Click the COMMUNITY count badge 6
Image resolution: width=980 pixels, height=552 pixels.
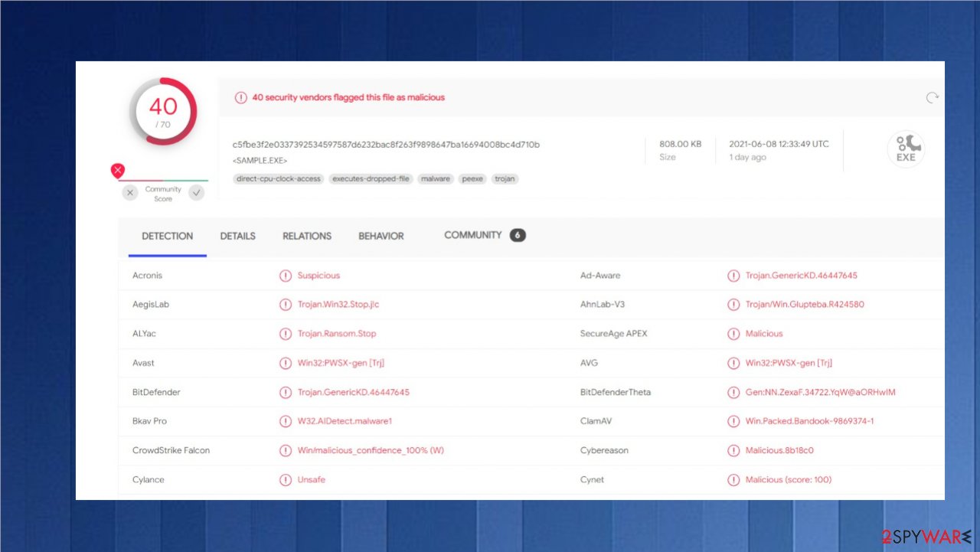tap(518, 235)
